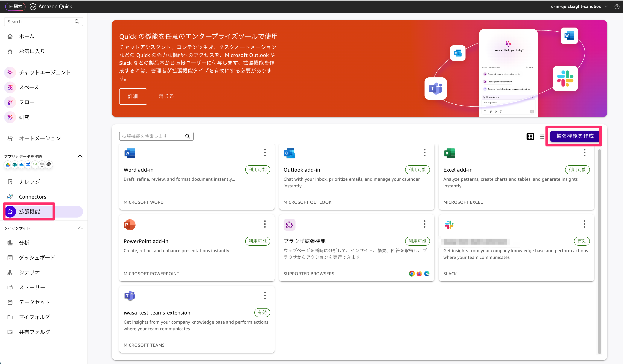Click the Confluence connector icon
Image resolution: width=623 pixels, height=364 pixels.
28,165
